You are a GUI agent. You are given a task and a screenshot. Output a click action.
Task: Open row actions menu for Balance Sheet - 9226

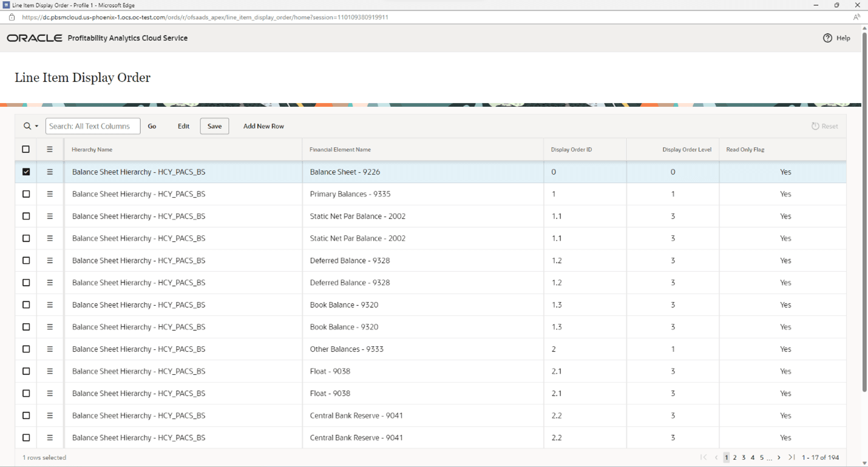[x=50, y=172]
